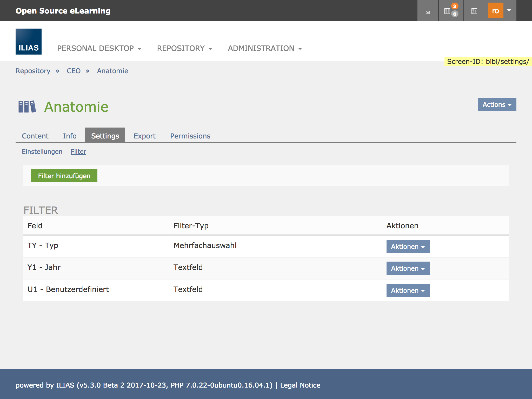Select the Einstellungen sub-tab
Screen dimensions: 532x399
click(42, 151)
